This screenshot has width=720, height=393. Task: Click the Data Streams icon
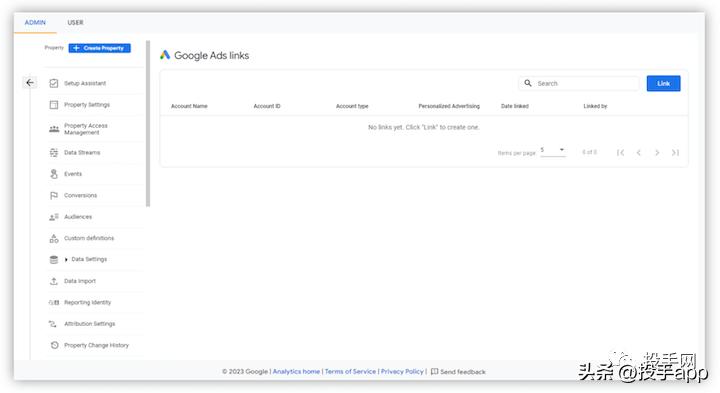54,152
